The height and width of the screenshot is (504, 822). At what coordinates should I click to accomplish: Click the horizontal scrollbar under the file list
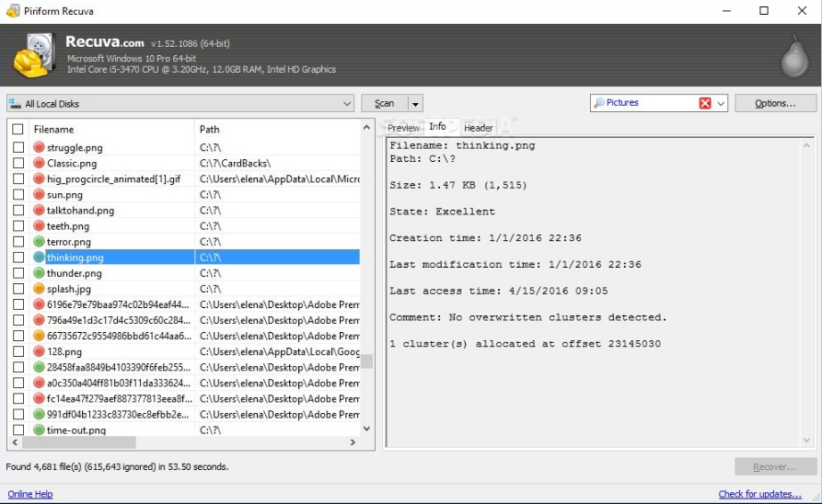(83, 442)
